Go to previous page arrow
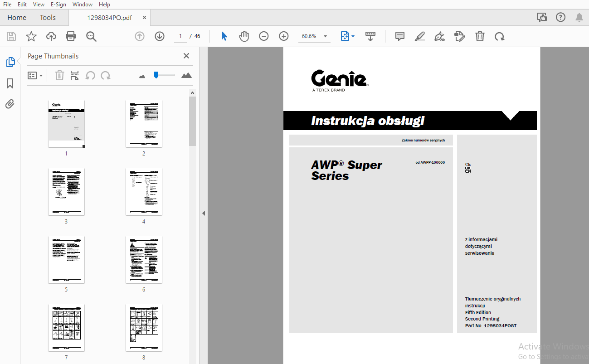This screenshot has width=589, height=364. (140, 36)
